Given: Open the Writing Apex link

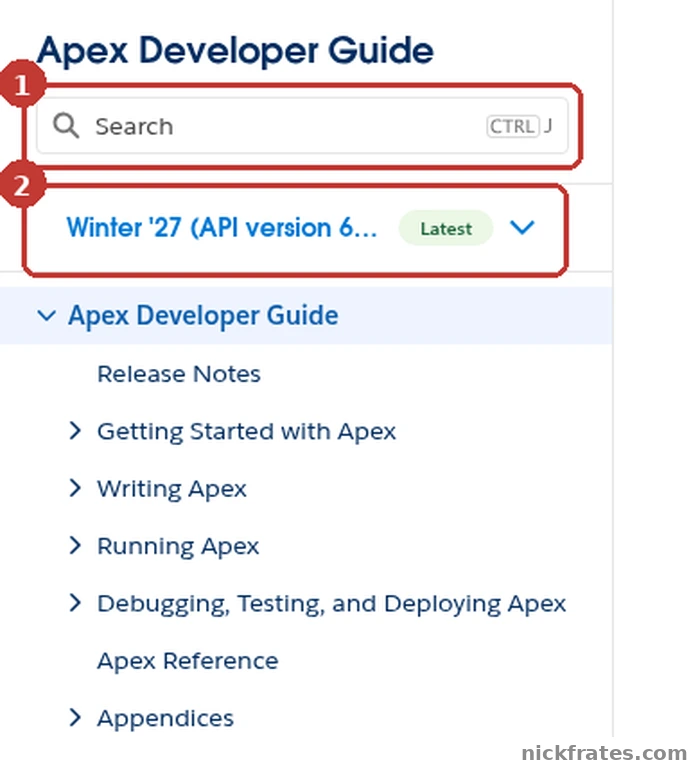Looking at the screenshot, I should pyautogui.click(x=172, y=489).
